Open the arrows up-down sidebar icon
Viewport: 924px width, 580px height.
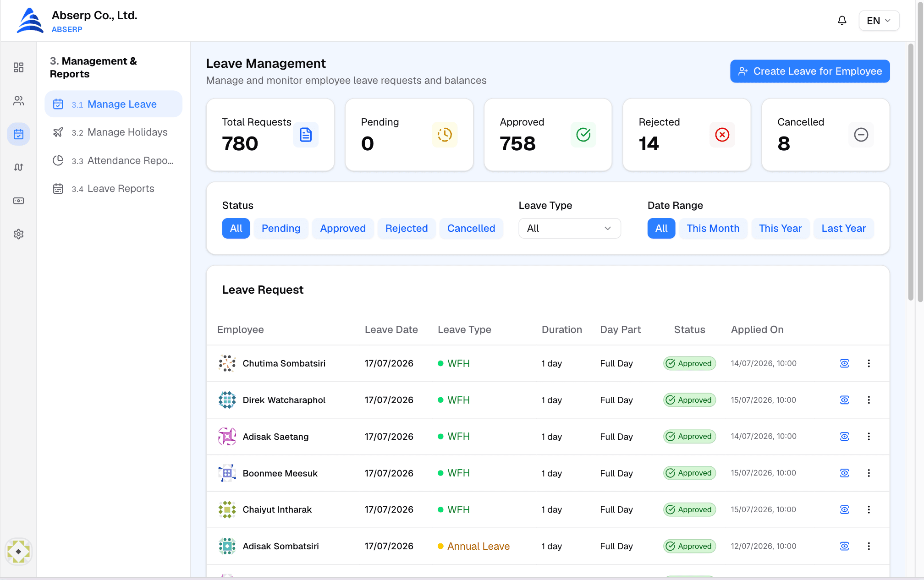(18, 167)
